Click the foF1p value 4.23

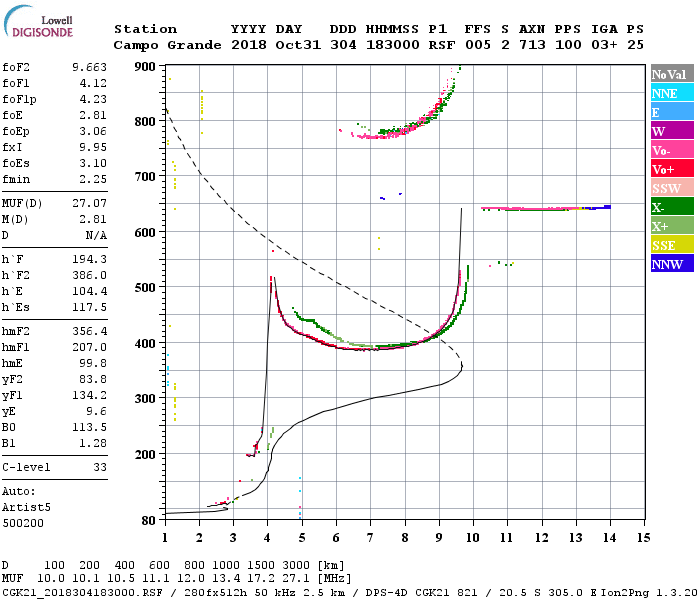pyautogui.click(x=93, y=100)
